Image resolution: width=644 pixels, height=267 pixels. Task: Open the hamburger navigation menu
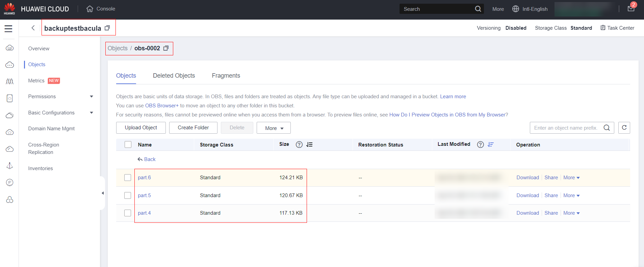(x=8, y=29)
